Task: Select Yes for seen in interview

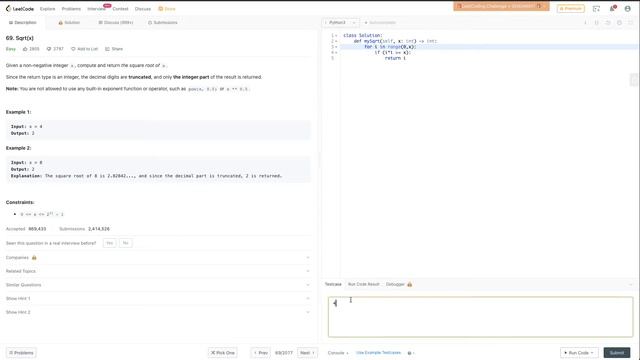Action: click(x=109, y=243)
